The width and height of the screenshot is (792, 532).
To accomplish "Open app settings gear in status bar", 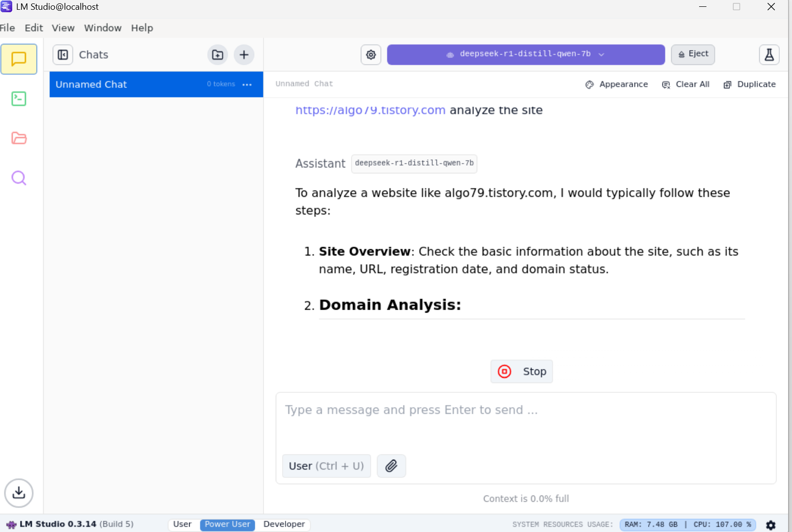I will coord(771,525).
